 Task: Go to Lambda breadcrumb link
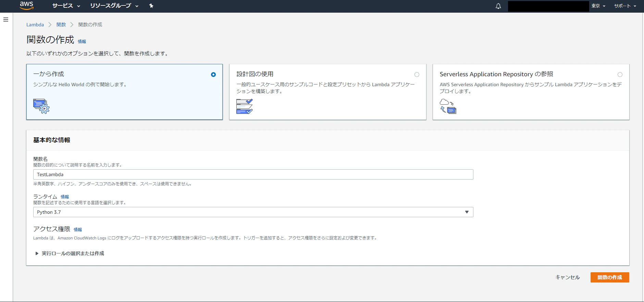[x=35, y=25]
